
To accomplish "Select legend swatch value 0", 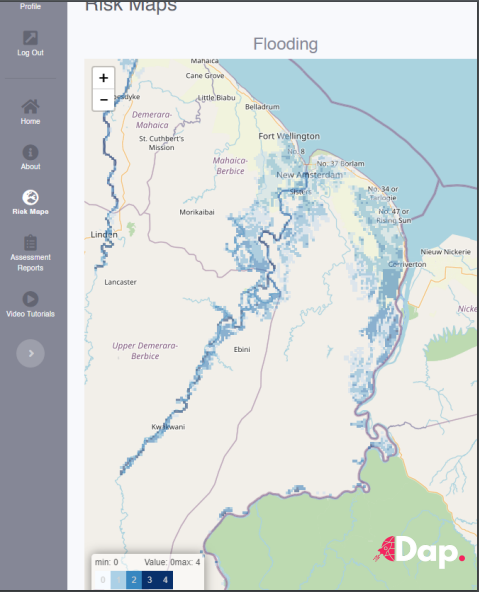I will point(103,580).
